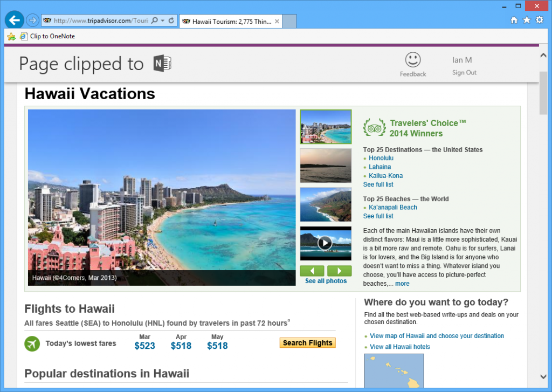Click the browser back arrow button
This screenshot has height=392, width=552.
pyautogui.click(x=15, y=20)
